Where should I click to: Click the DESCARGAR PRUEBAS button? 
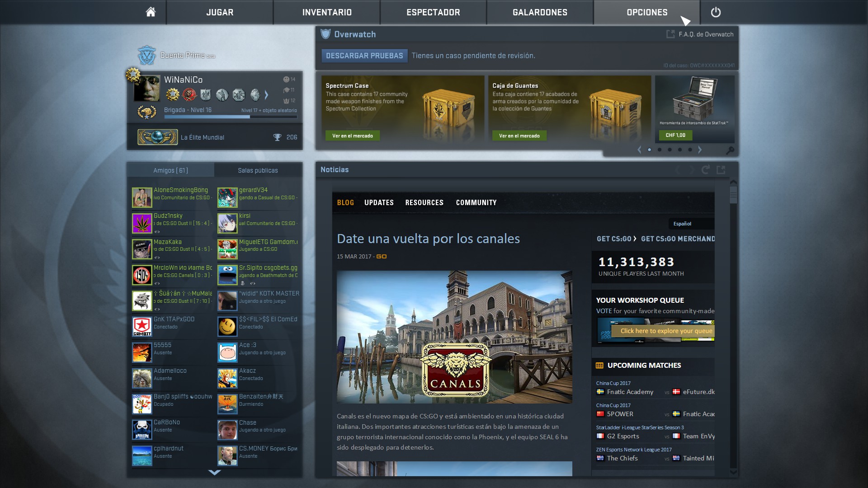click(x=364, y=56)
